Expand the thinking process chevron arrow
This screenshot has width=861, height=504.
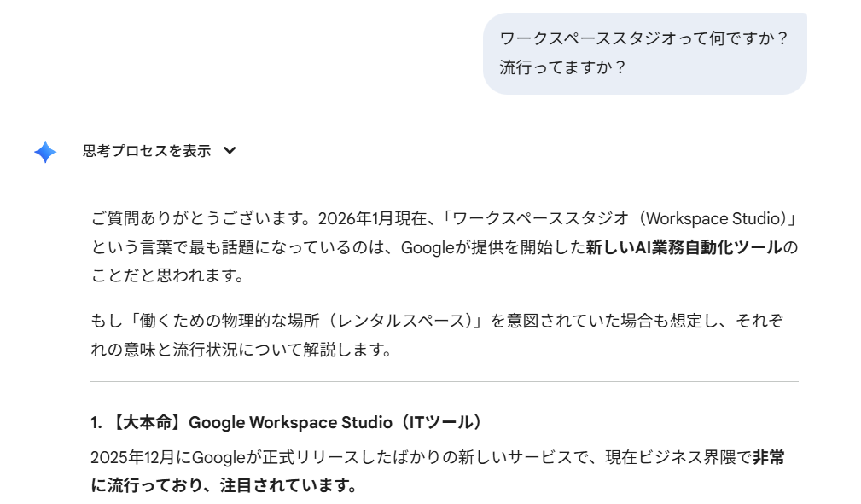click(x=229, y=151)
